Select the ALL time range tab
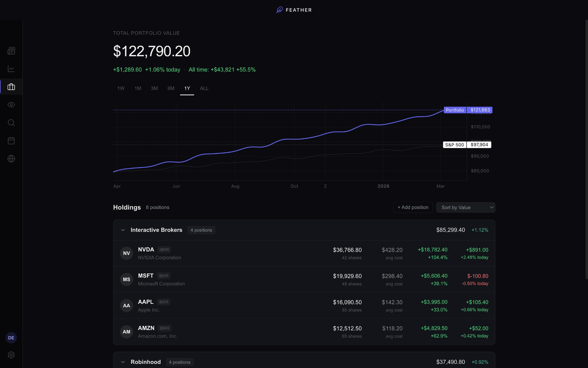Viewport: 588px width, 368px height. tap(204, 88)
